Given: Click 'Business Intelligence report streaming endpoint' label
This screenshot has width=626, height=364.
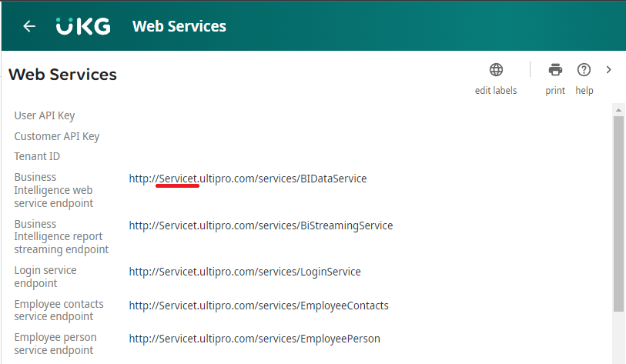Looking at the screenshot, I should coord(61,237).
